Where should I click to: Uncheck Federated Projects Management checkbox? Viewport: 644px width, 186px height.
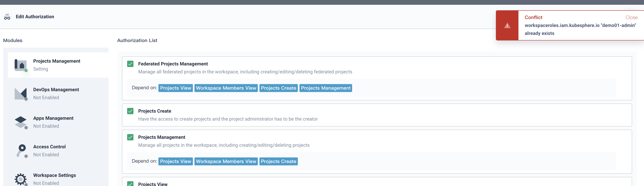[130, 64]
